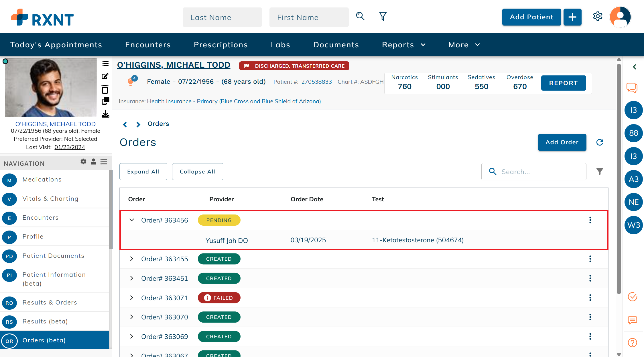Open Documents menu item
The width and height of the screenshot is (644, 357).
pyautogui.click(x=336, y=45)
